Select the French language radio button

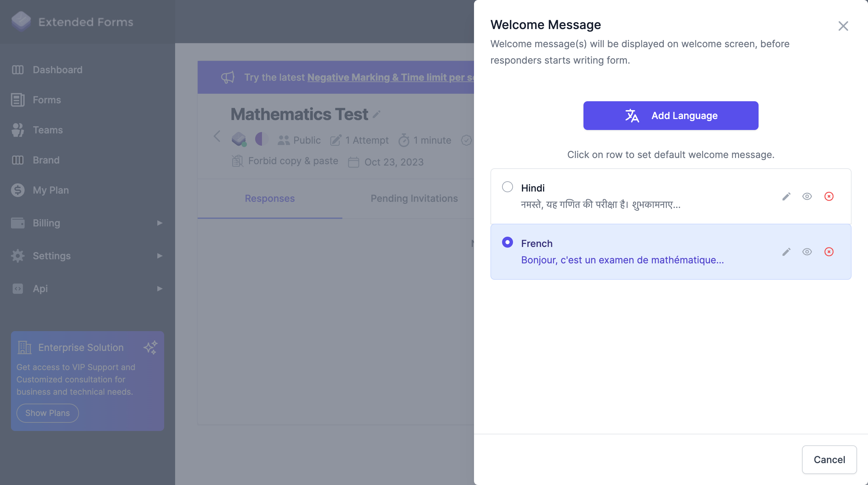508,242
